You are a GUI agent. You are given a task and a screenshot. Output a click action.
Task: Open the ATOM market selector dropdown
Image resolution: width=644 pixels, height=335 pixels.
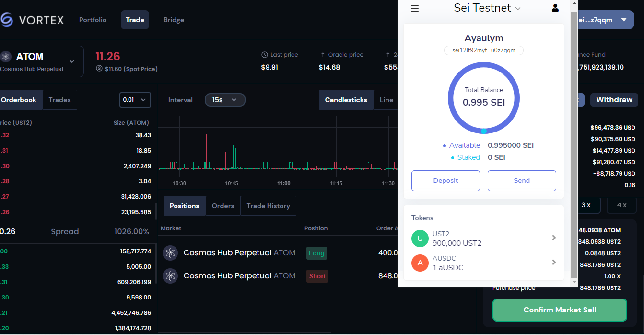[72, 61]
